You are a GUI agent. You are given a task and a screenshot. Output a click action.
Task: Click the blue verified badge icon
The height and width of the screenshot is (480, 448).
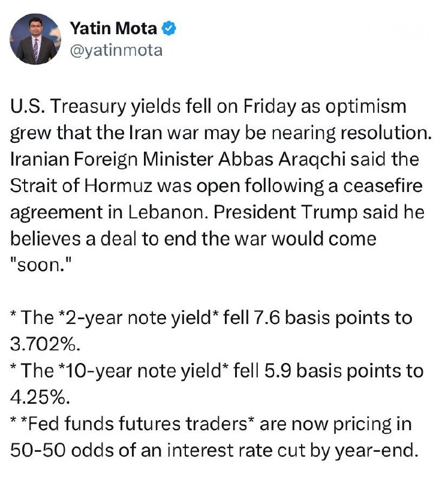coord(169,28)
